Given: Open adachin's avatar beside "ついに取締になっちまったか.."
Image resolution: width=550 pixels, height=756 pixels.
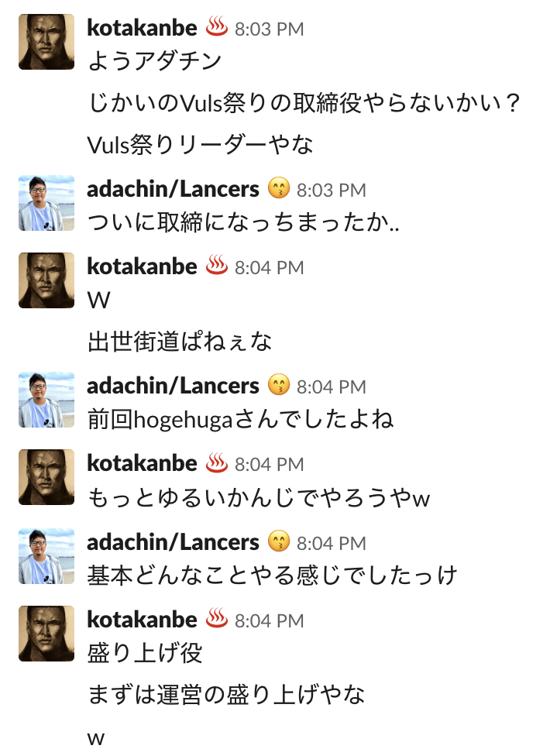Looking at the screenshot, I should (x=46, y=203).
